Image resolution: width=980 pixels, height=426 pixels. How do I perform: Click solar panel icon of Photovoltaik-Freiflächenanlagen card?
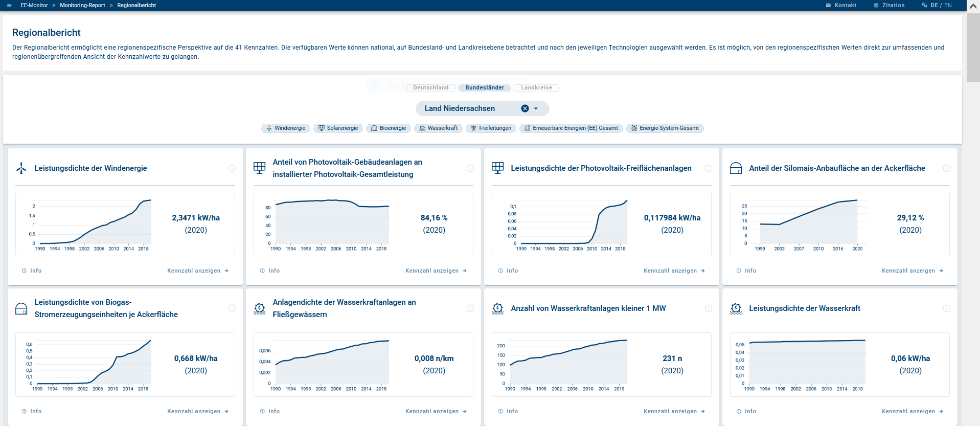click(x=497, y=168)
